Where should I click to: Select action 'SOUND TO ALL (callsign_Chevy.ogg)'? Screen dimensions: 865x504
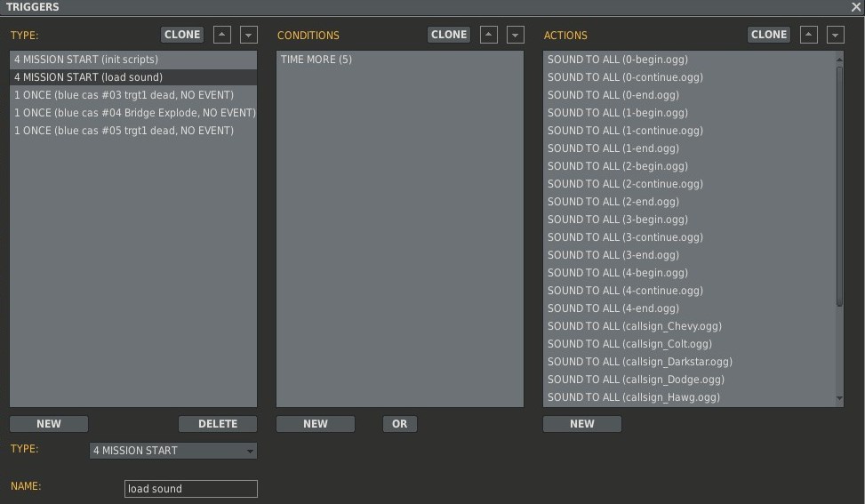[x=690, y=326]
